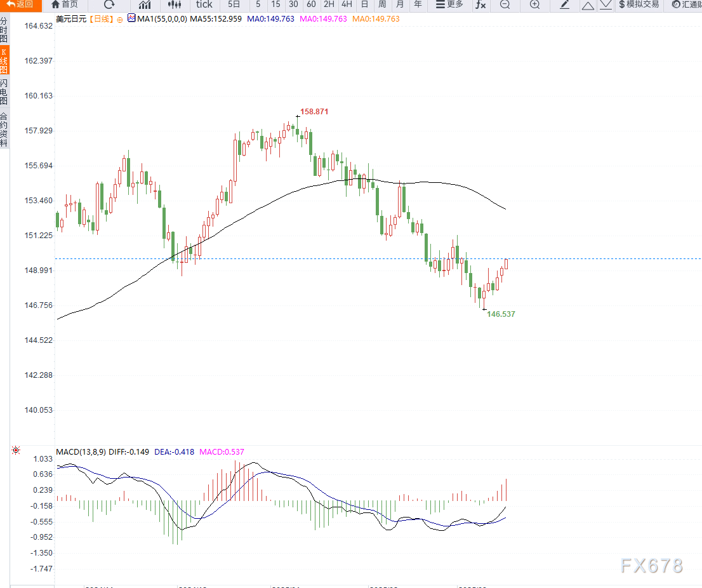
Task: Switch to 分时图 side tab
Action: [4, 30]
